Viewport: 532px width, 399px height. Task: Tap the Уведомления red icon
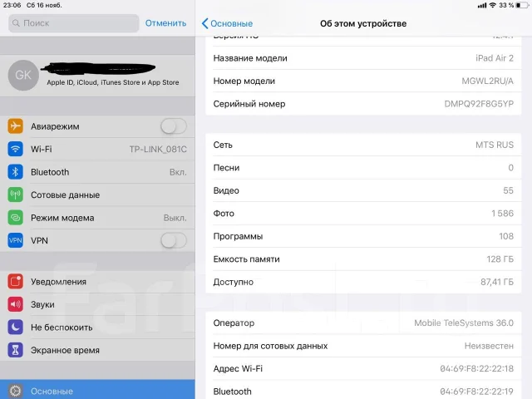(15, 281)
